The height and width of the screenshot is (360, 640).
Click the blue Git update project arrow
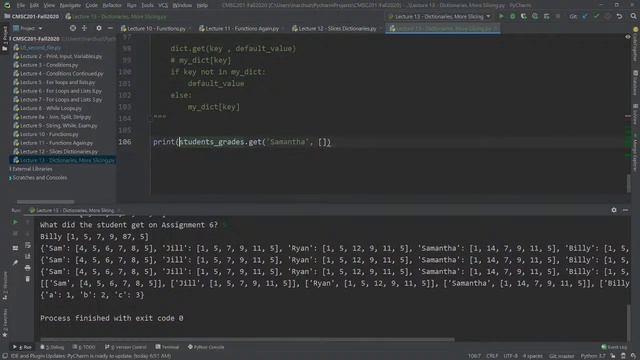[x=585, y=16]
